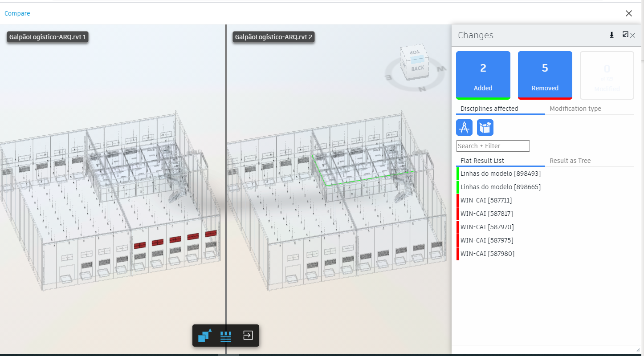Viewport: 644px width, 356px height.
Task: Click the Compare link at top left
Action: click(x=17, y=13)
